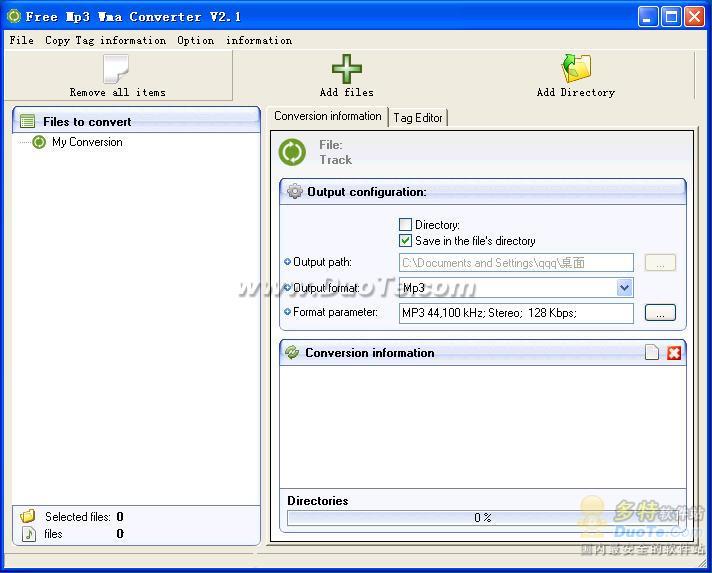712x573 pixels.
Task: Click the Output configuration header text
Action: tap(367, 192)
